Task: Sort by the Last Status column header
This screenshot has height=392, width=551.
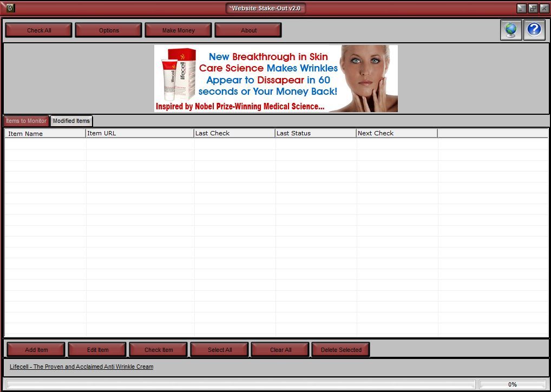Action: pos(316,133)
